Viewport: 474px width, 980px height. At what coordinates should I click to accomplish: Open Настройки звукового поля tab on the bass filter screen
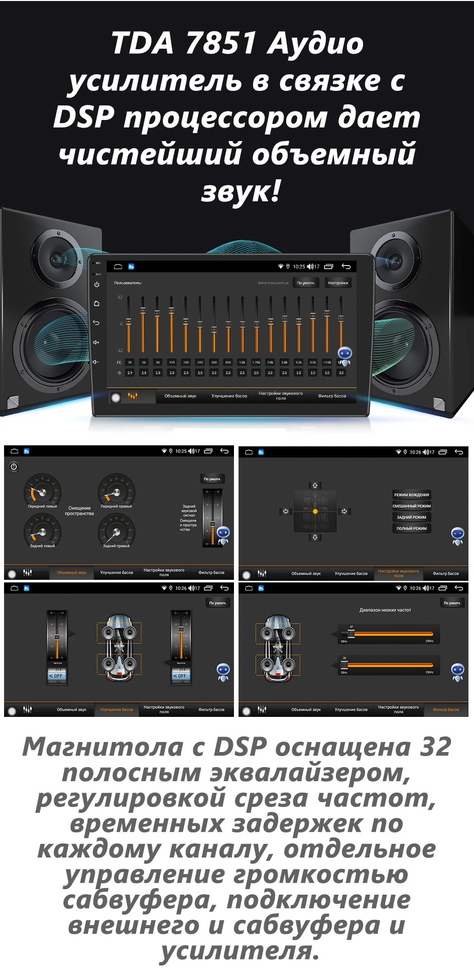point(398,709)
